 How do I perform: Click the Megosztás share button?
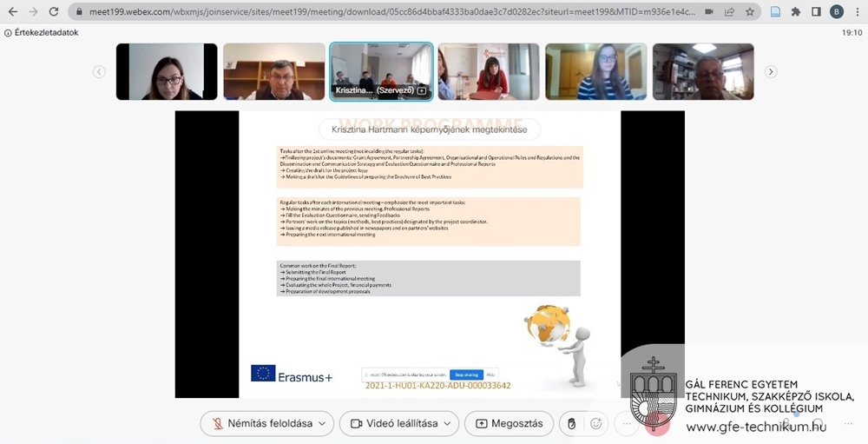509,423
